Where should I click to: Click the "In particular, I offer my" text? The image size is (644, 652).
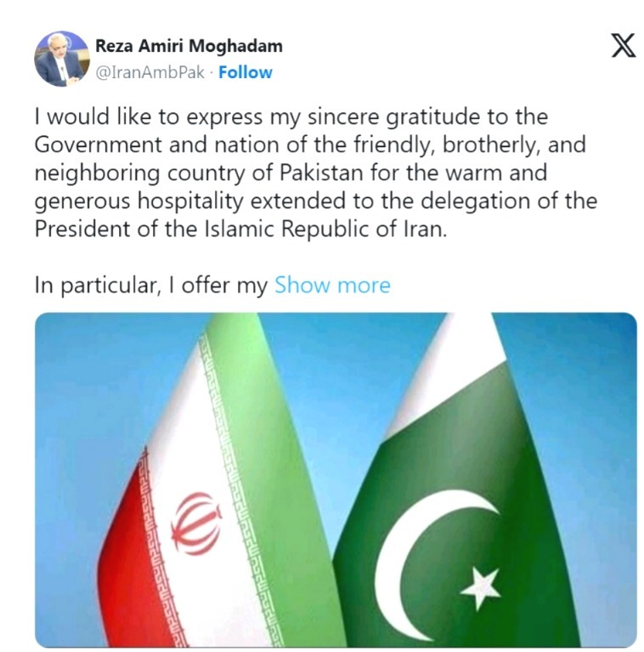[x=151, y=285]
